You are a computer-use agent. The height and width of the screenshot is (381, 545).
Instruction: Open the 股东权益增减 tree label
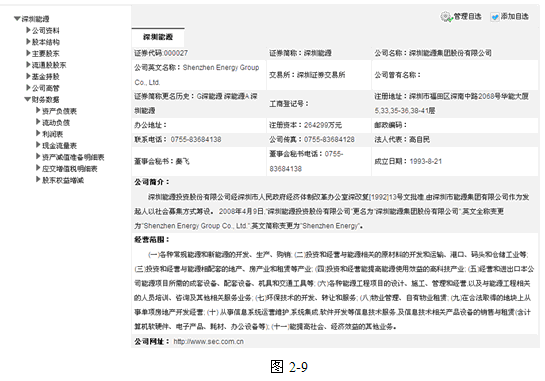point(63,180)
